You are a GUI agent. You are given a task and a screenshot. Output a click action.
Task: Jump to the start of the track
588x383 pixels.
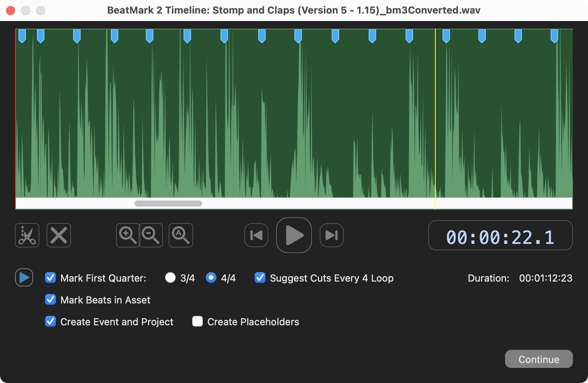(x=256, y=235)
